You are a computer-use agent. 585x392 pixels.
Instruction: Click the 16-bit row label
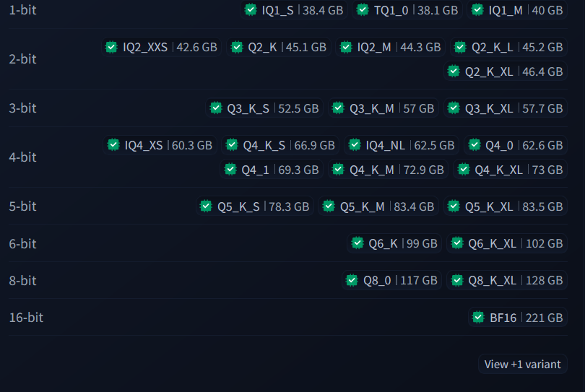pyautogui.click(x=26, y=318)
